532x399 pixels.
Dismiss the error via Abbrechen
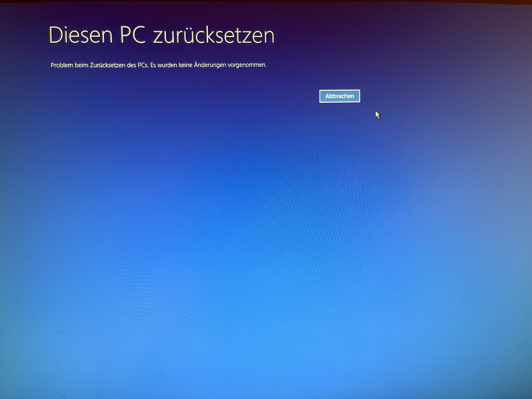[x=339, y=96]
